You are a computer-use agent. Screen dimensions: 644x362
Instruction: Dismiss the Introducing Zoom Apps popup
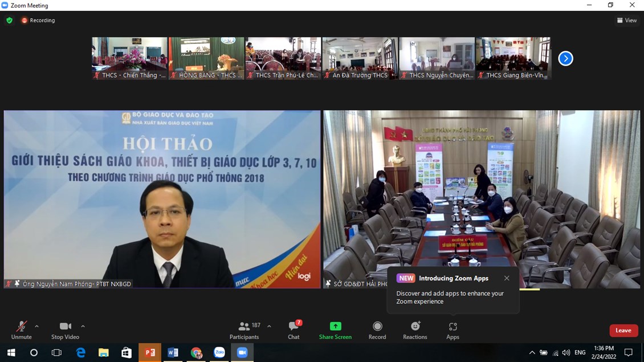coord(507,278)
